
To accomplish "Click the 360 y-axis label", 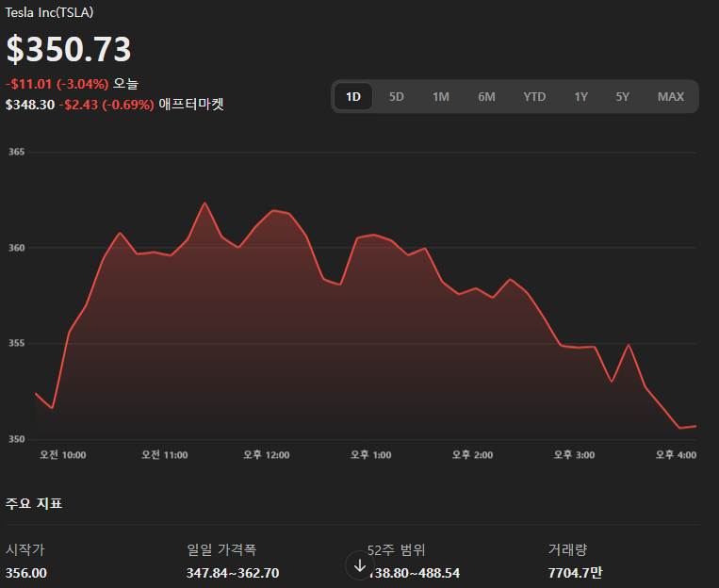I will point(17,248).
